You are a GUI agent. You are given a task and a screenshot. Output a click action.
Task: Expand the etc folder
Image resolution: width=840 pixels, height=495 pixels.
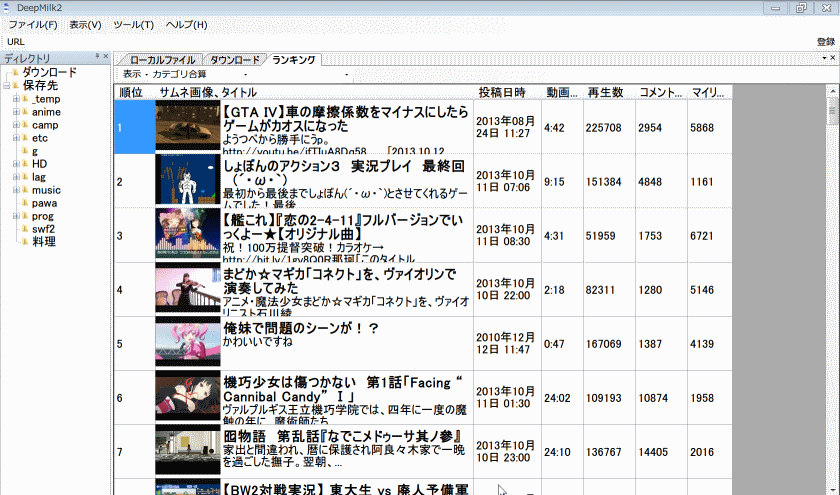pos(16,138)
